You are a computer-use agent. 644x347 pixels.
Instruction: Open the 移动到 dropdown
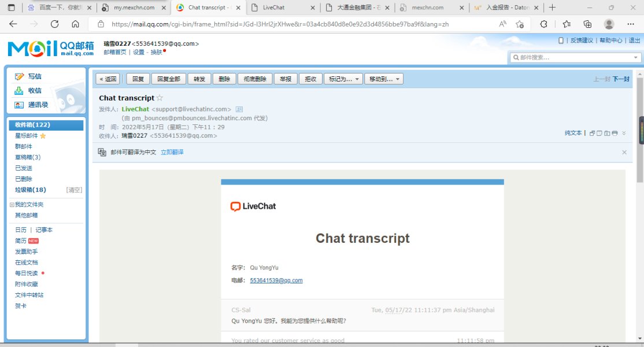384,79
